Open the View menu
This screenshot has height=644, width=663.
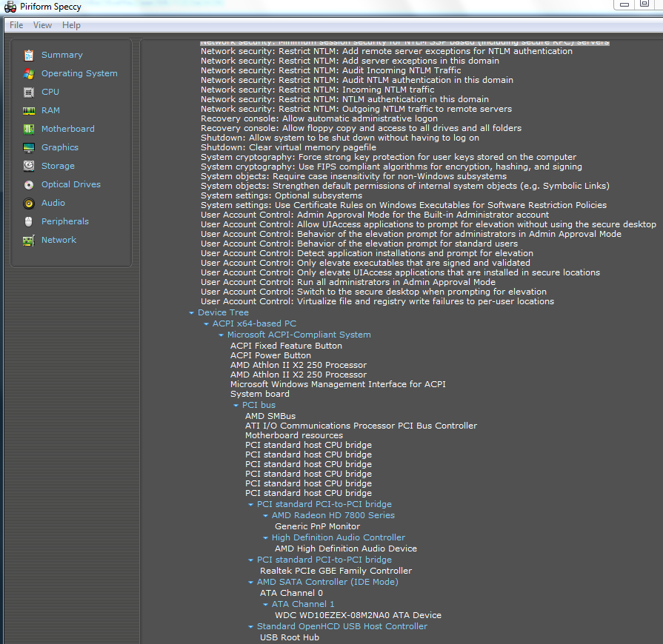pos(42,25)
